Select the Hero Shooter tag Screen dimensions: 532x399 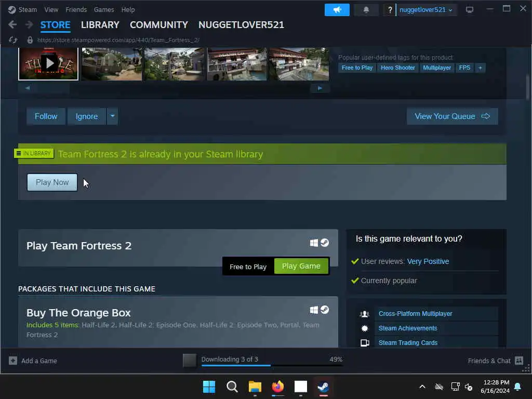[x=397, y=68]
